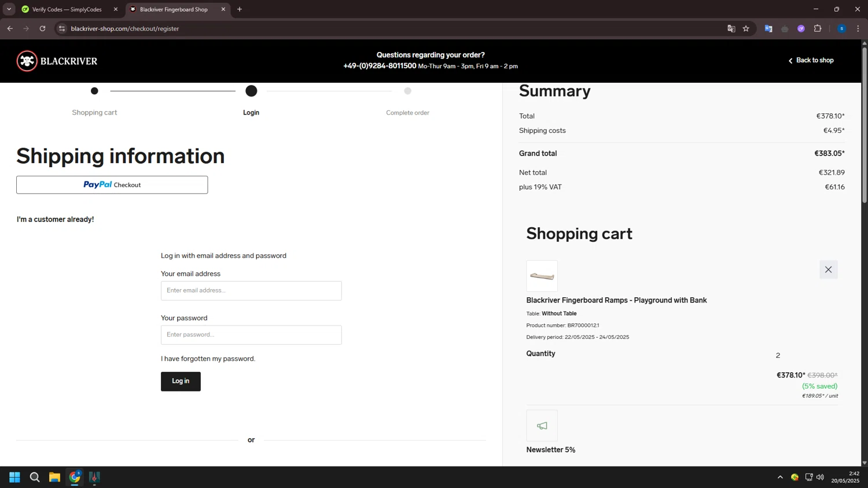
Task: Click the translate page icon
Action: coord(731,28)
